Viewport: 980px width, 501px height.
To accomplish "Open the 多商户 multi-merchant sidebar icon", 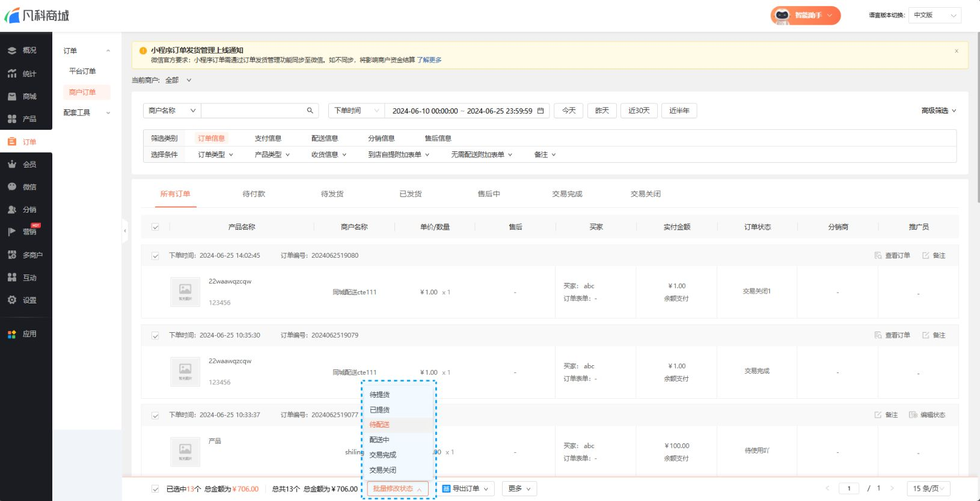I will pyautogui.click(x=12, y=255).
